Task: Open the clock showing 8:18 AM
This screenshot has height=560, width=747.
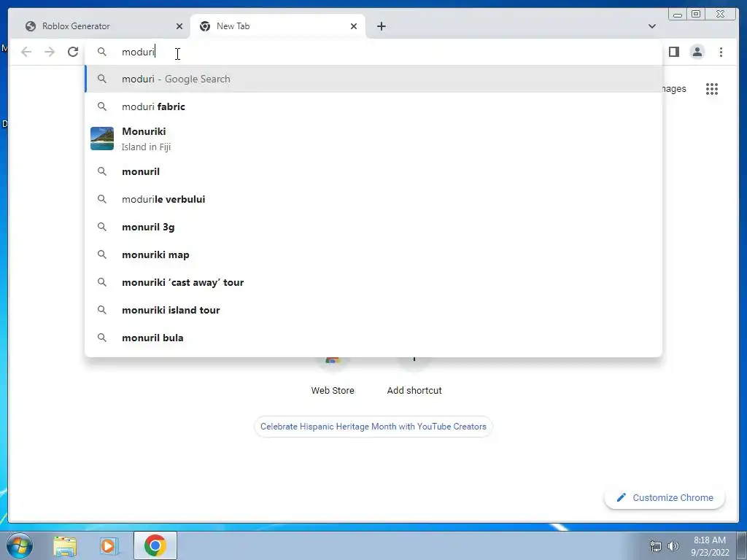Action: click(710, 546)
